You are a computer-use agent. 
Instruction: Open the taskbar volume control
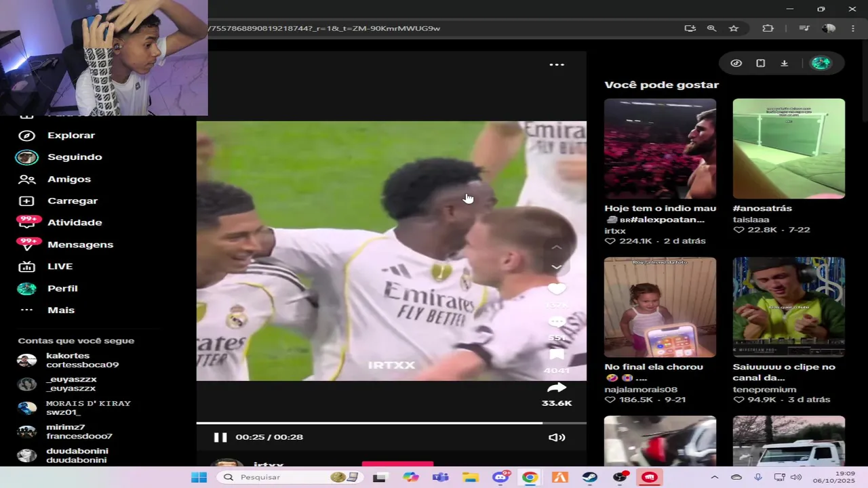(x=796, y=477)
